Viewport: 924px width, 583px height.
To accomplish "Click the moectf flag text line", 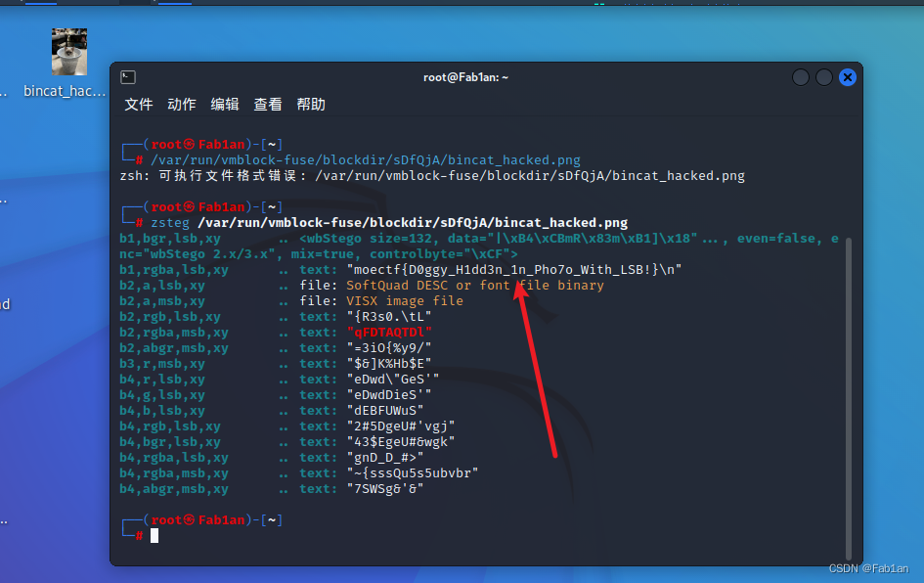I will tap(514, 269).
